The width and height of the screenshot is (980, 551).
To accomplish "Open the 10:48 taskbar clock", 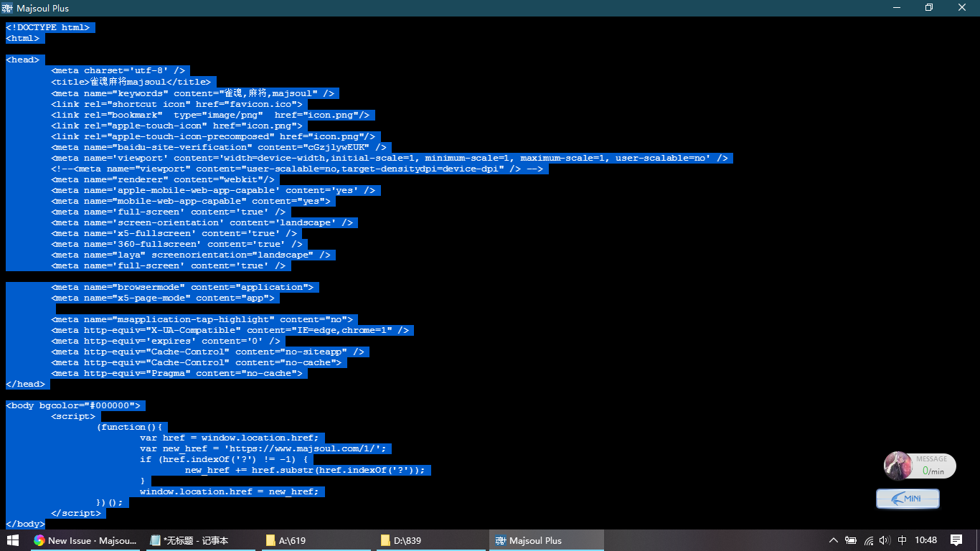I will coord(926,540).
